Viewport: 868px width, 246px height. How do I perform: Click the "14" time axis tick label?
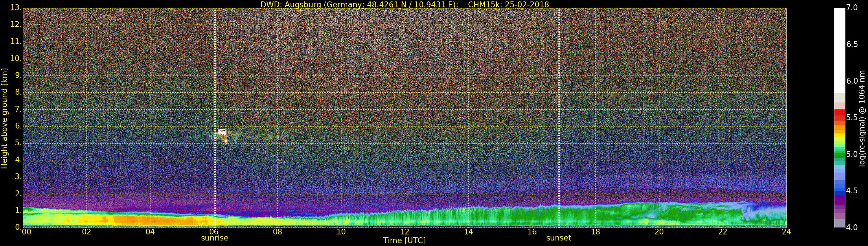[468, 232]
